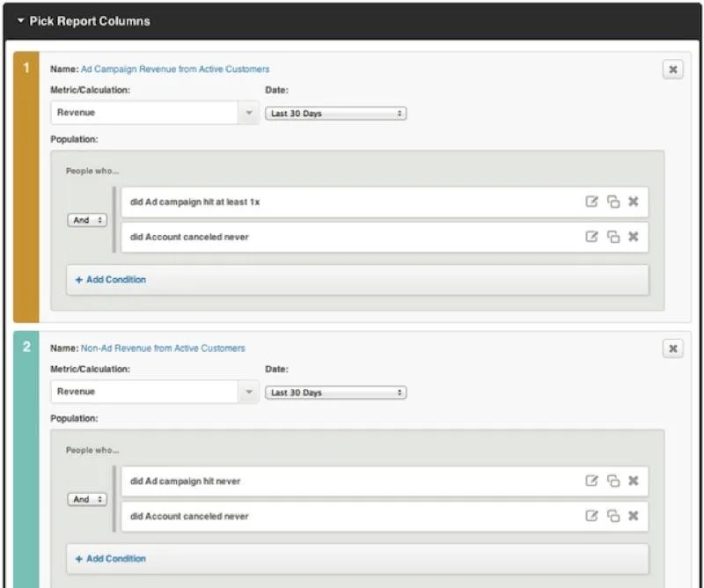
Task: Remove report column 2 with its X button
Action: [x=672, y=348]
